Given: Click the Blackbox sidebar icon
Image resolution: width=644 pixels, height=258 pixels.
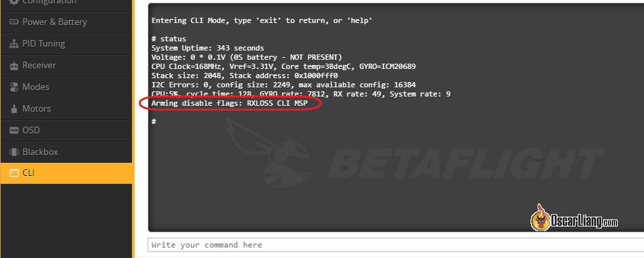Looking at the screenshot, I should point(14,152).
